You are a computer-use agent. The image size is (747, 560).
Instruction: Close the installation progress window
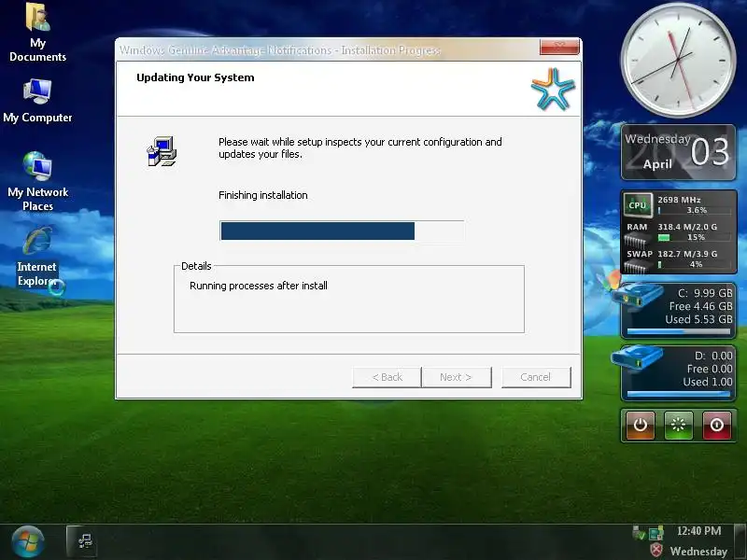[x=559, y=46]
